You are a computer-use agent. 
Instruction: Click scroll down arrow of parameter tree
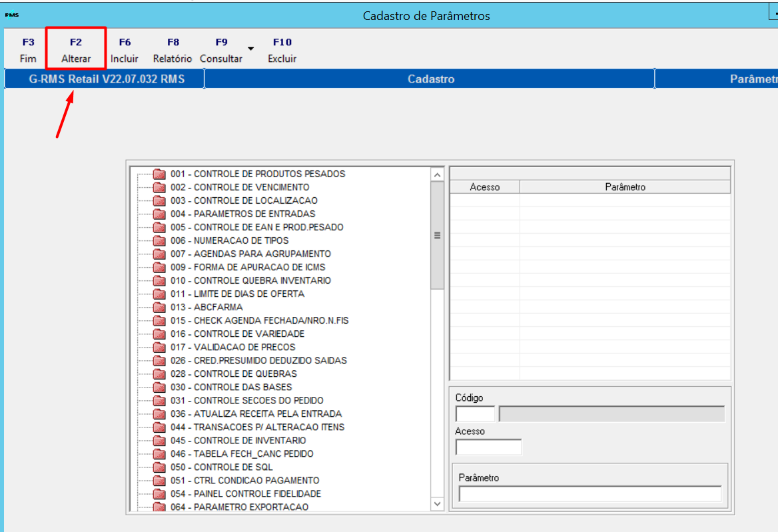(x=437, y=504)
